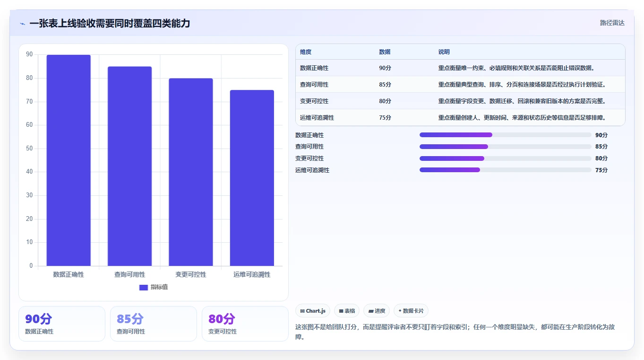This screenshot has height=360, width=644.
Task: Click the 数据正确性 progress bar
Action: (x=506, y=135)
